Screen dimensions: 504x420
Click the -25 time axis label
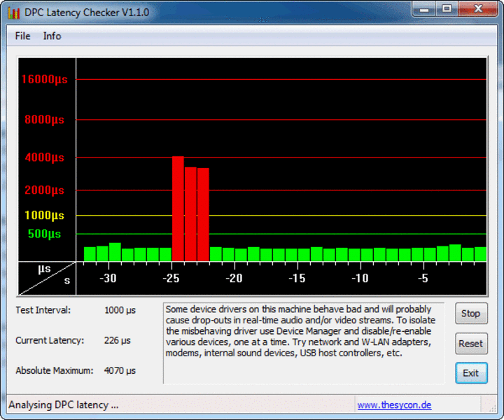coord(171,279)
